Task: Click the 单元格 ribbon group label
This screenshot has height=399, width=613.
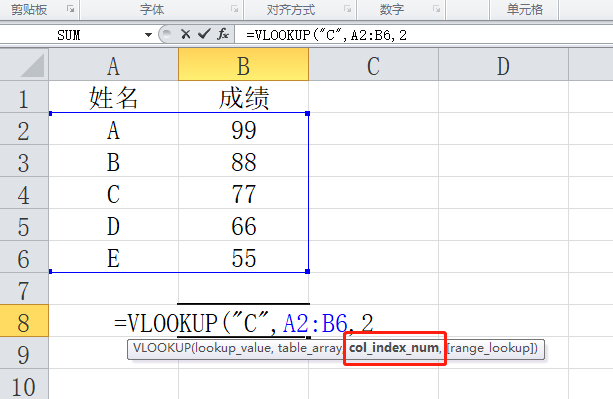Action: point(525,9)
